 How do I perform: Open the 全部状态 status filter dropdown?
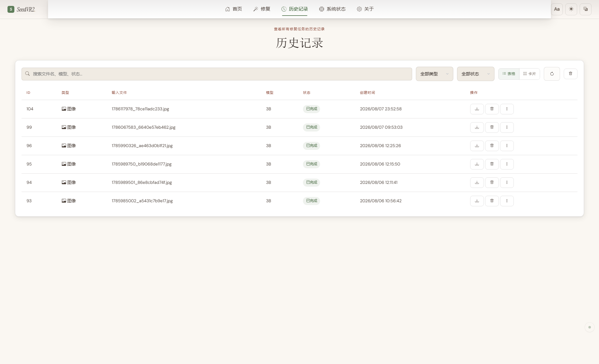[x=475, y=74]
